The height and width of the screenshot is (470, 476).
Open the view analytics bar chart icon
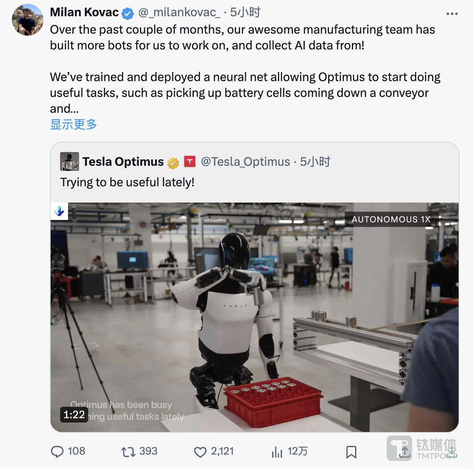[277, 452]
